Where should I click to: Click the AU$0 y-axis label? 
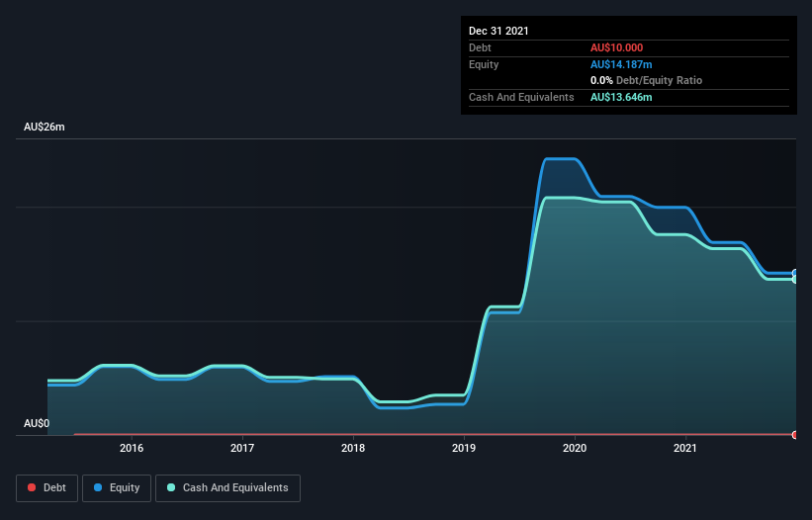pos(37,423)
